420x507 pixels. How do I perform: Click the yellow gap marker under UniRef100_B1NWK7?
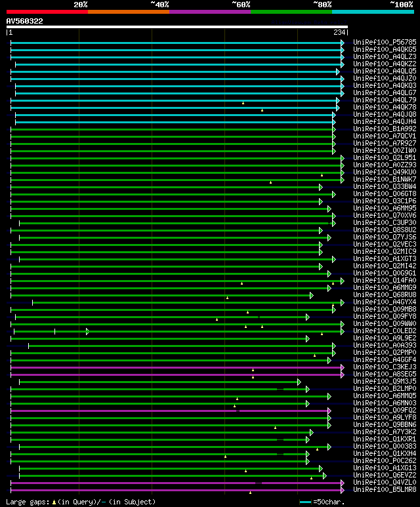271,183
